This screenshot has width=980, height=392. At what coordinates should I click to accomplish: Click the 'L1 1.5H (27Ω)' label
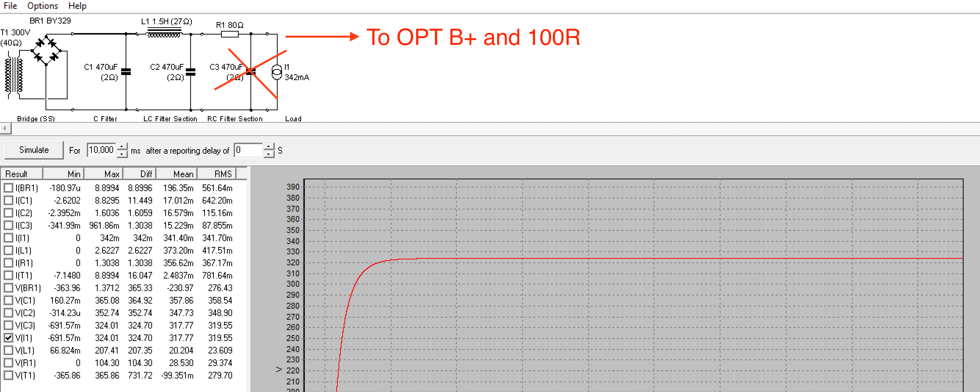(x=167, y=21)
